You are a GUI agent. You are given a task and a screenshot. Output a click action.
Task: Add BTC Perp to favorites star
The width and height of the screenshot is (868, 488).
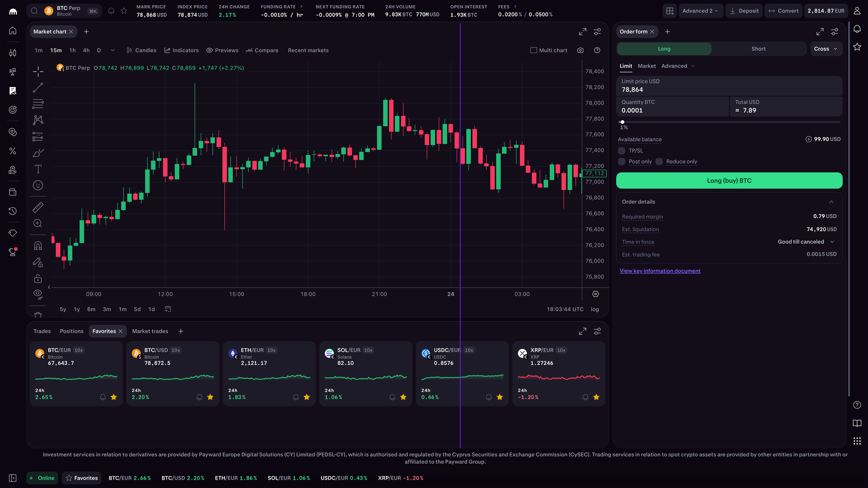124,11
